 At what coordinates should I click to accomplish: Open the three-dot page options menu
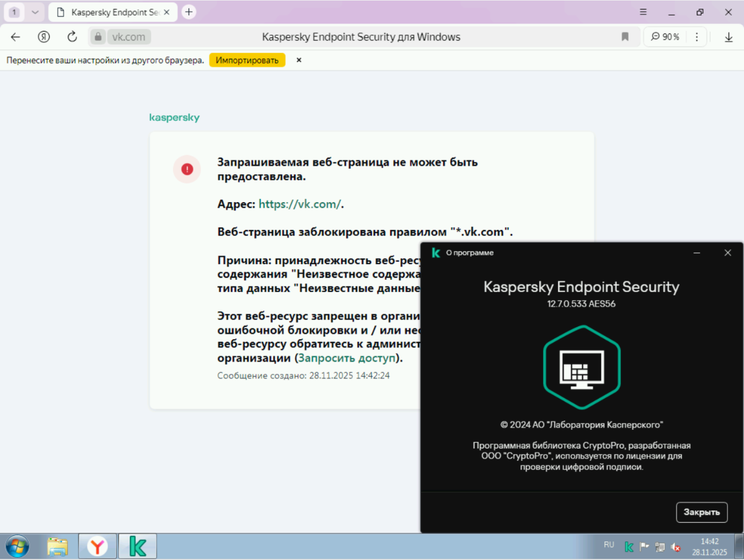[698, 37]
